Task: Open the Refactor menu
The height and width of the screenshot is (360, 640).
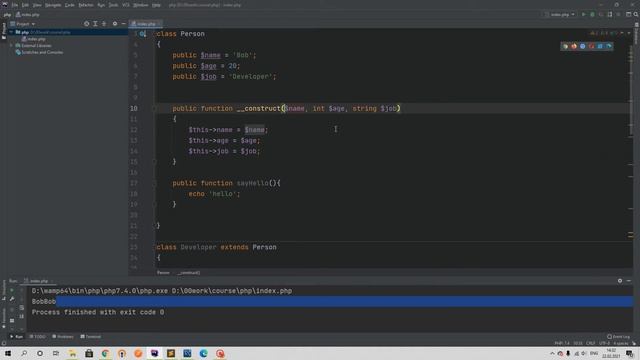Action: (x=86, y=5)
